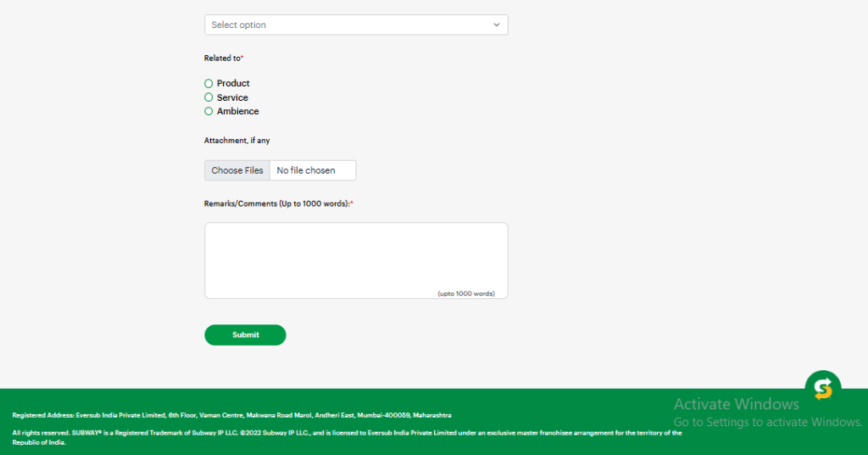The height and width of the screenshot is (455, 868).
Task: Select the Service radio button circle
Action: point(209,97)
